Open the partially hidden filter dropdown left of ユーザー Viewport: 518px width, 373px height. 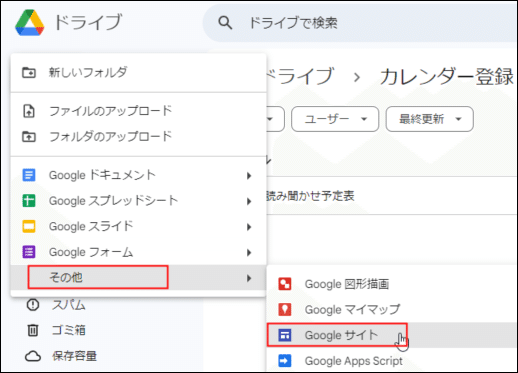275,119
